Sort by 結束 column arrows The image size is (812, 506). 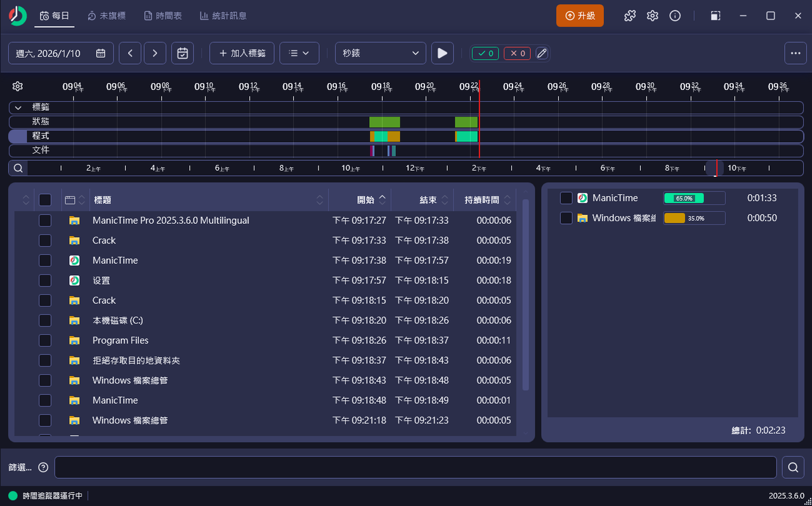pyautogui.click(x=445, y=200)
